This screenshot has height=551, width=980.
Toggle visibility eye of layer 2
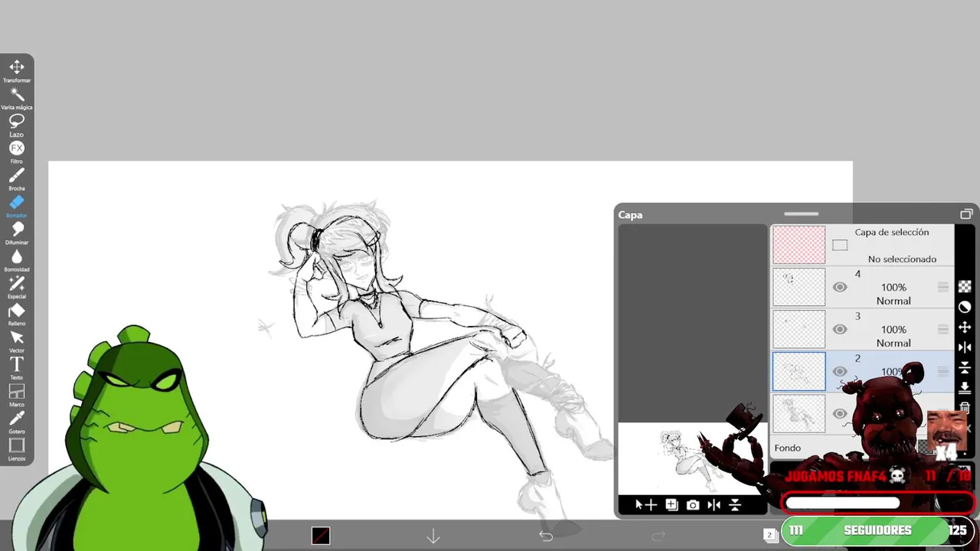click(x=840, y=371)
